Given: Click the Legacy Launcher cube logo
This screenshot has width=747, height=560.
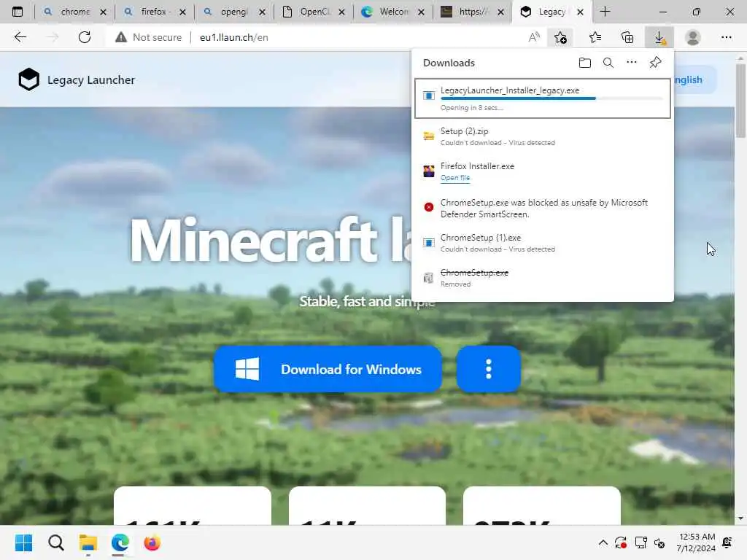Looking at the screenshot, I should tap(28, 79).
